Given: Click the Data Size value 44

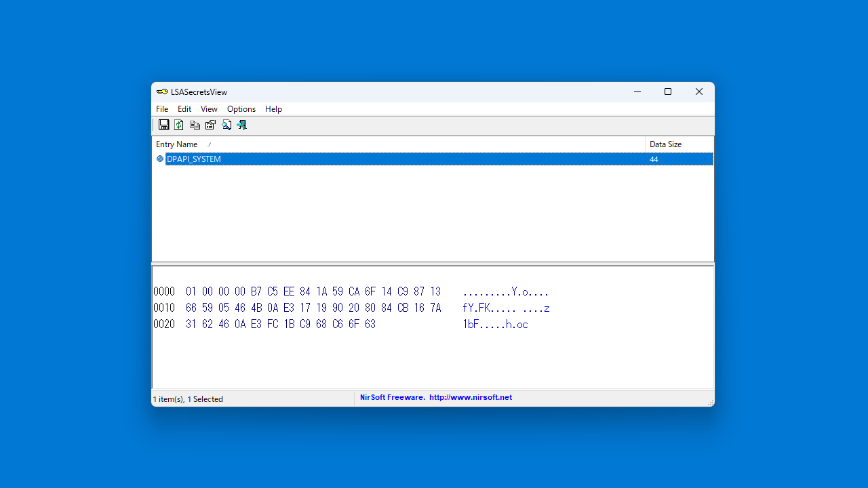Looking at the screenshot, I should point(654,159).
